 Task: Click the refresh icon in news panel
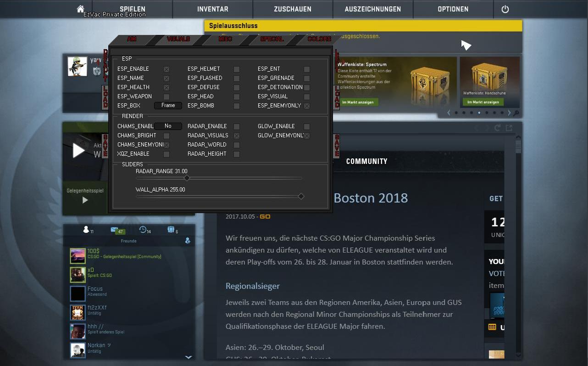point(498,128)
